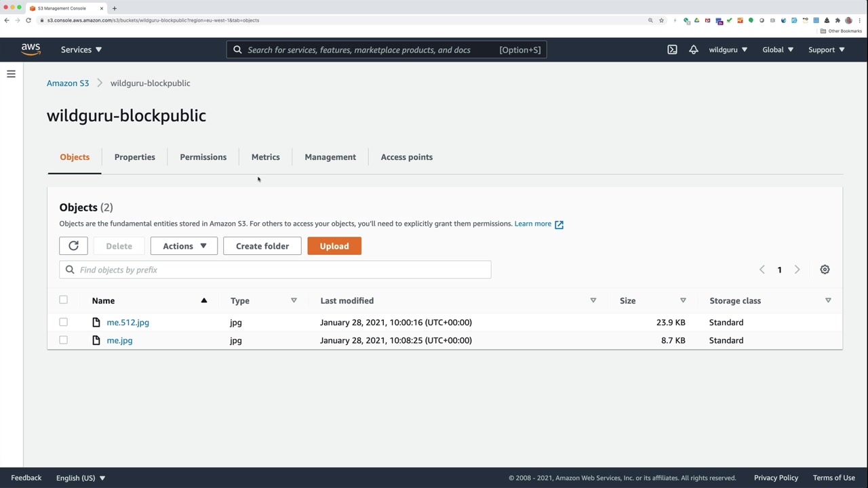Image resolution: width=868 pixels, height=488 pixels.
Task: Open the Access points tab
Action: click(406, 157)
